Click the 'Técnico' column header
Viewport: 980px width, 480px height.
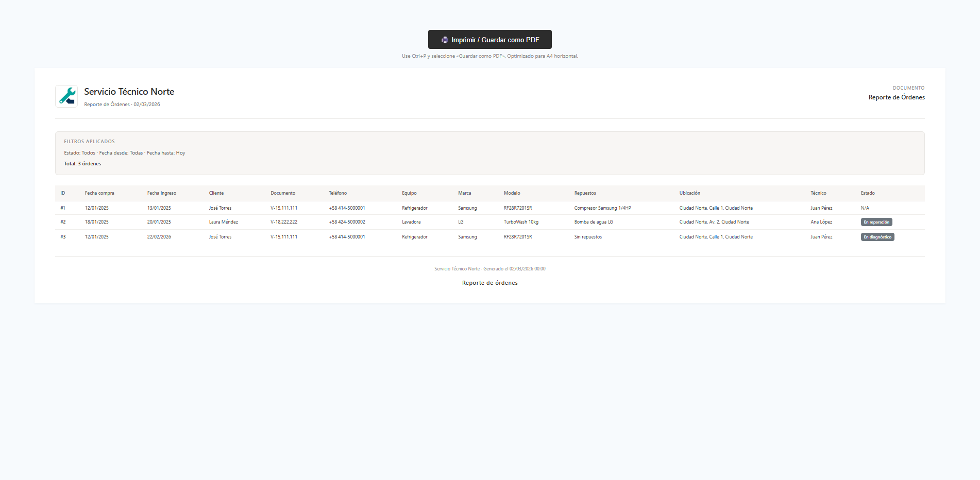coord(818,193)
